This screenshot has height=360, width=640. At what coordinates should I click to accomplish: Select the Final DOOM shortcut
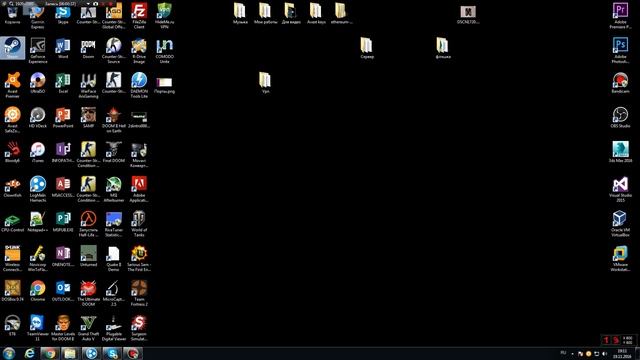(114, 152)
